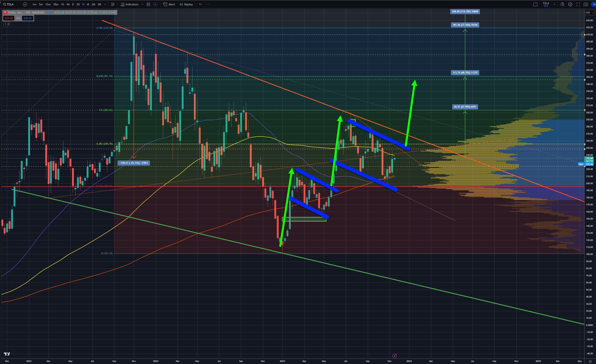Open the candlestick chart type selector
Screen dimensions: 596x364
pyautogui.click(x=113, y=4)
